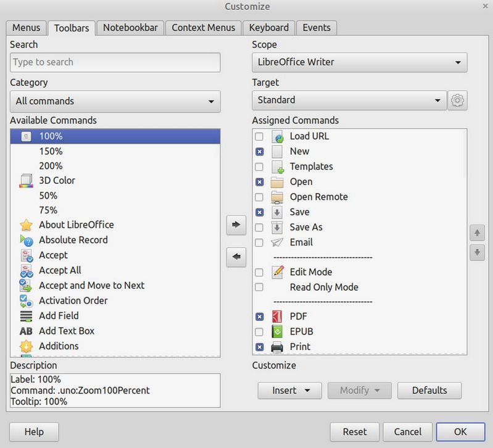Image resolution: width=493 pixels, height=448 pixels.
Task: Enable the Load URL checkbox
Action: tap(259, 136)
